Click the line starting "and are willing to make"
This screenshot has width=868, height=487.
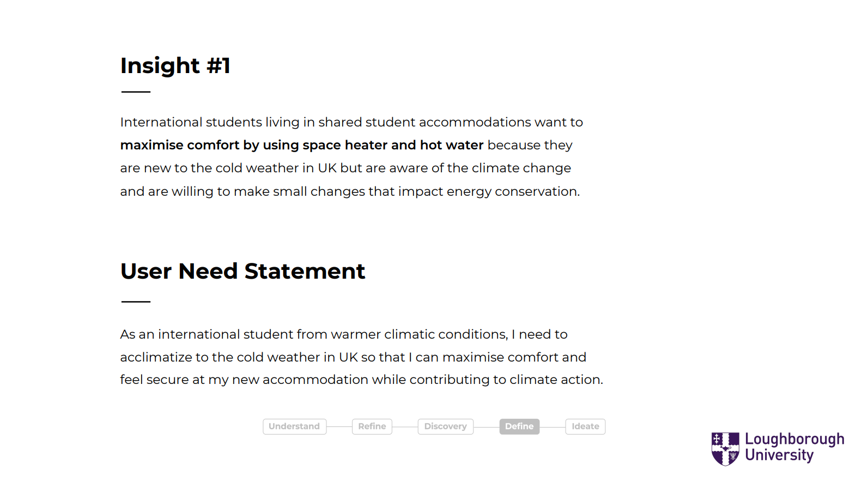click(x=350, y=191)
